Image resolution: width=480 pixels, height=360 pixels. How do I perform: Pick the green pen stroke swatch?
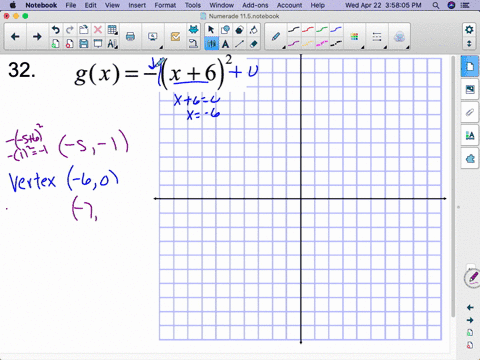(322, 30)
